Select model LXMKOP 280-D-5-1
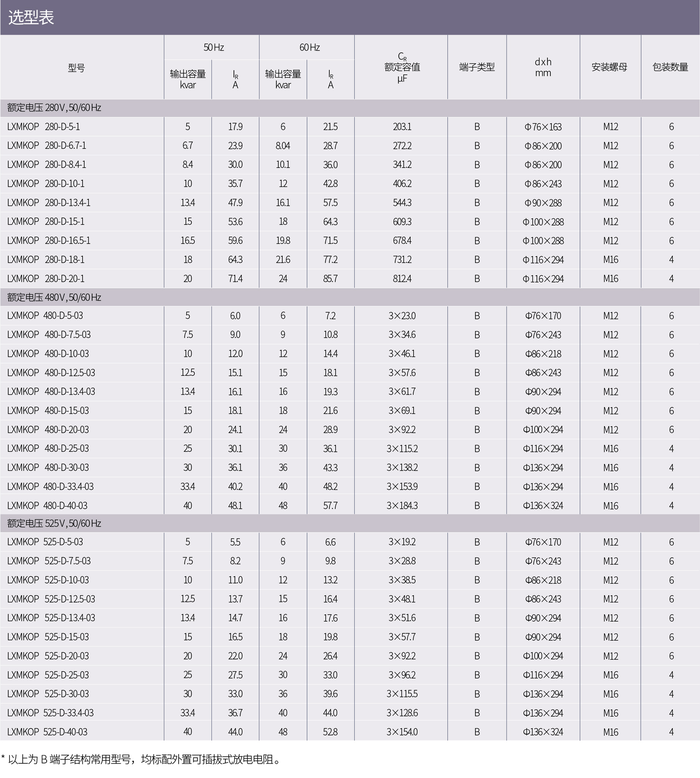Viewport: 700px width, 778px height. point(44,127)
